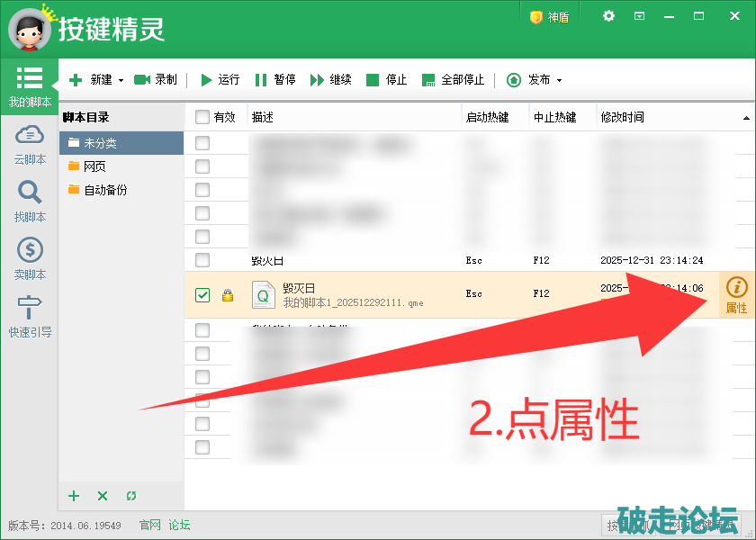This screenshot has width=756, height=540.
Task: Click the 运行 run button
Action: pyautogui.click(x=220, y=80)
